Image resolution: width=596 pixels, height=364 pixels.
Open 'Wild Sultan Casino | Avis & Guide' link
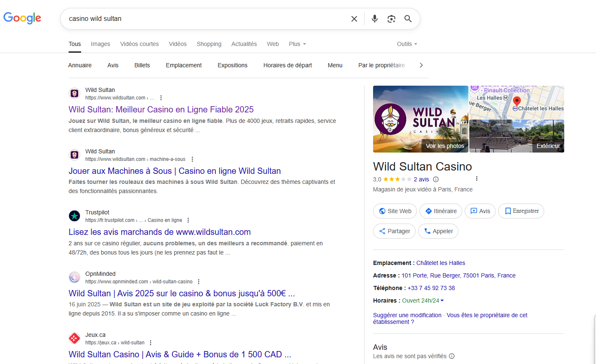[180, 354]
